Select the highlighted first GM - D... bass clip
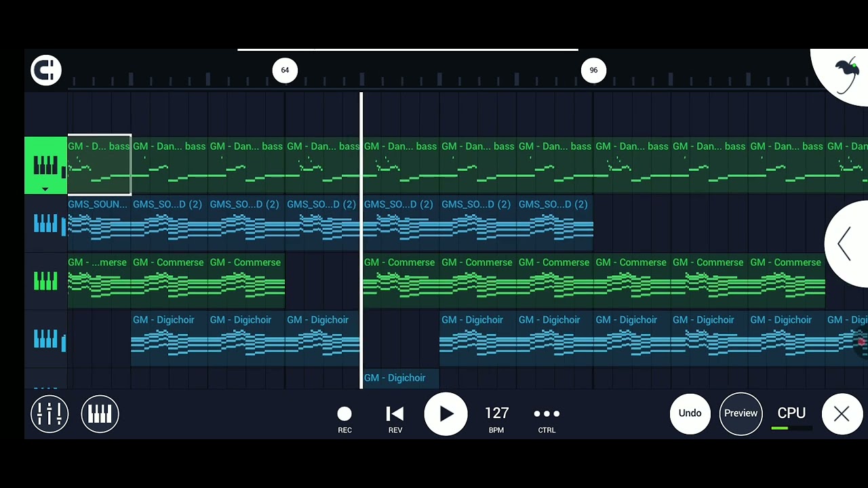This screenshot has height=488, width=868. [99, 165]
